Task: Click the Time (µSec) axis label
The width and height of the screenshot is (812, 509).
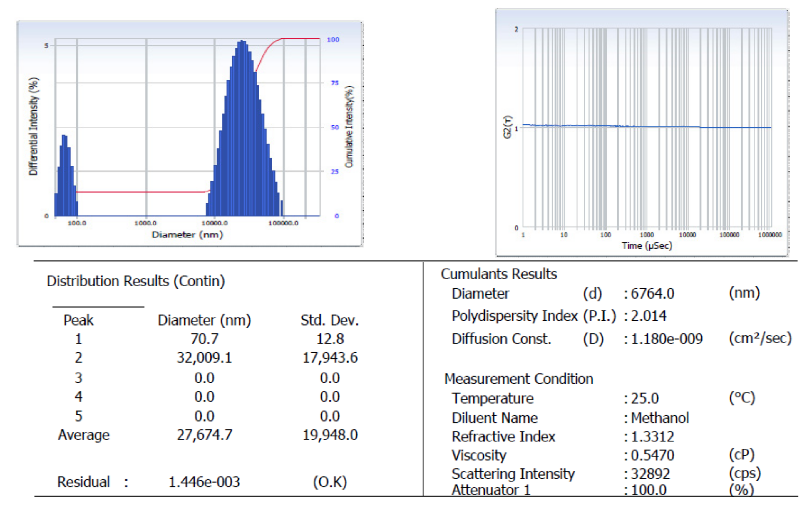Action: (x=647, y=246)
